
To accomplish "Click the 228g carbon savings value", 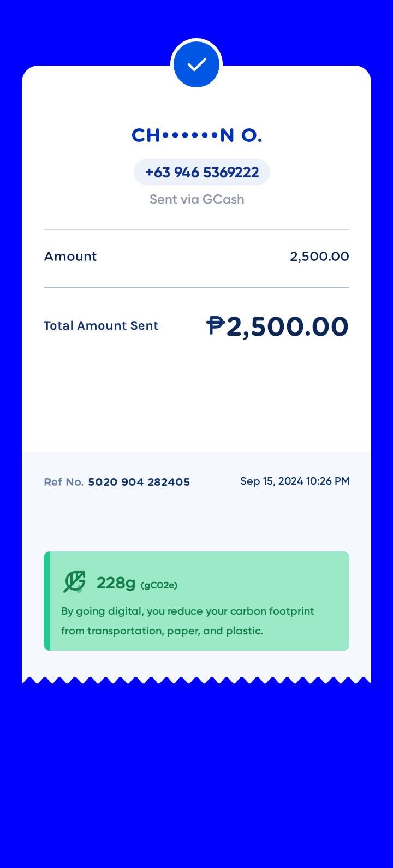I will click(116, 583).
